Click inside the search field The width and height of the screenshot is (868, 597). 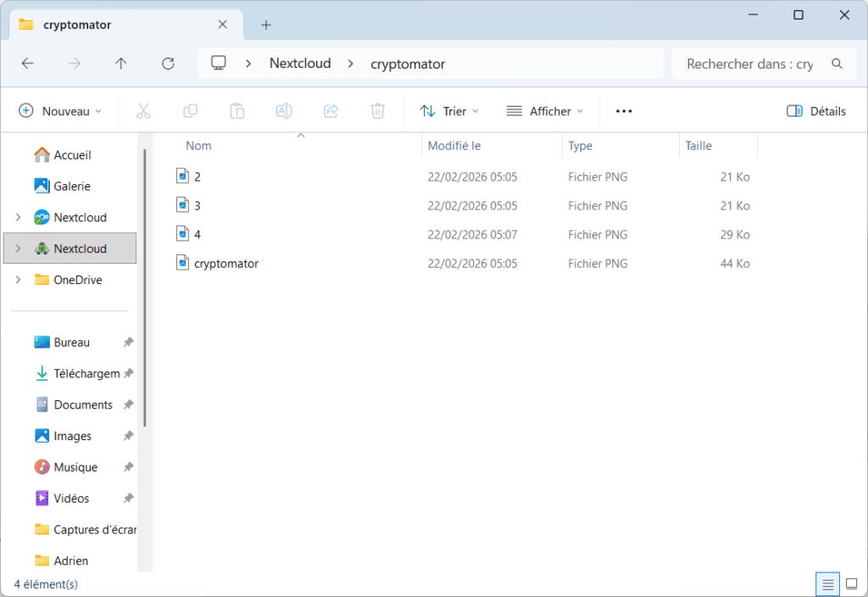tap(750, 64)
